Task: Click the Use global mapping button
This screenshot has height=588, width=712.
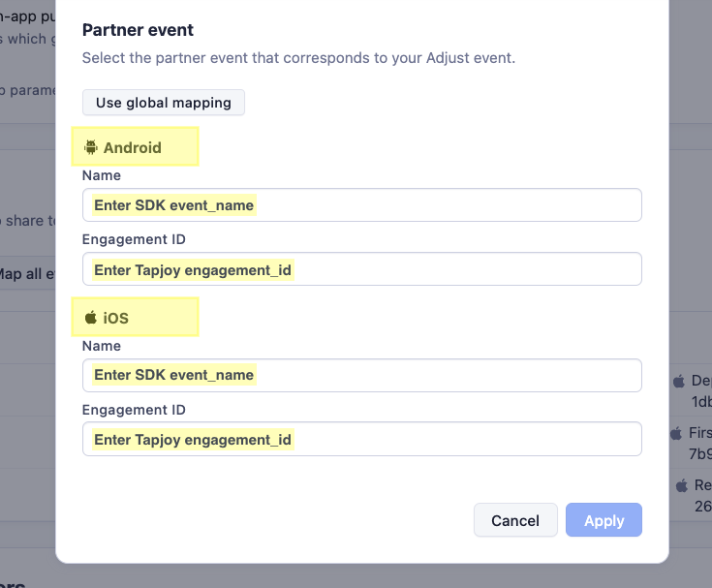Action: [164, 103]
